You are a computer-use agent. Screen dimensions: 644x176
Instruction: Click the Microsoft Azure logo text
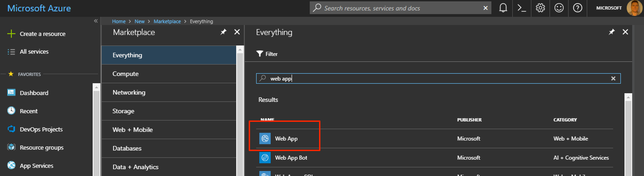[39, 8]
